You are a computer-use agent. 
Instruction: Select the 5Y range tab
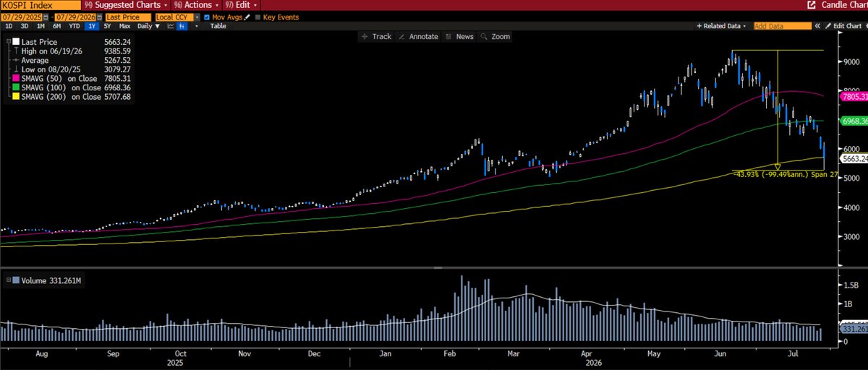click(107, 26)
